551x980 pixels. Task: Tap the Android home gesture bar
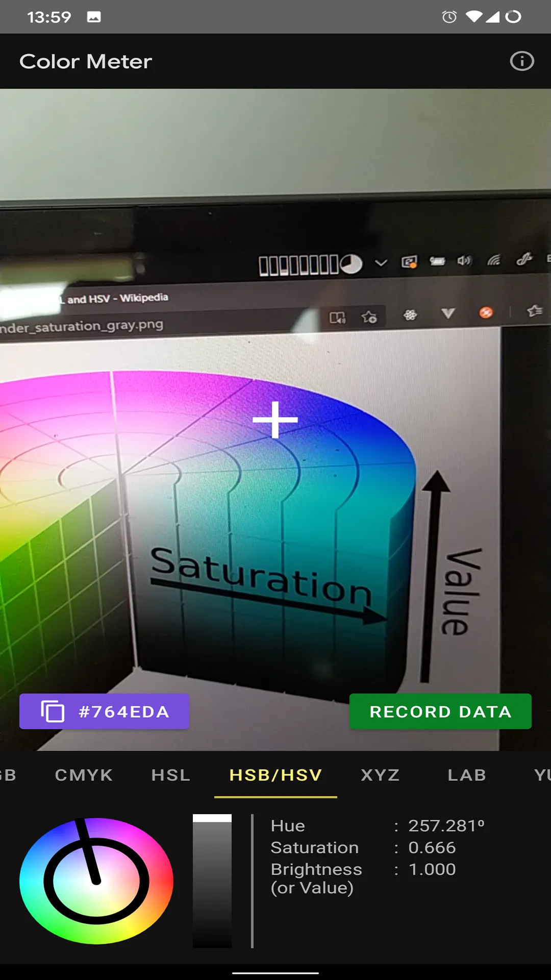click(x=275, y=973)
